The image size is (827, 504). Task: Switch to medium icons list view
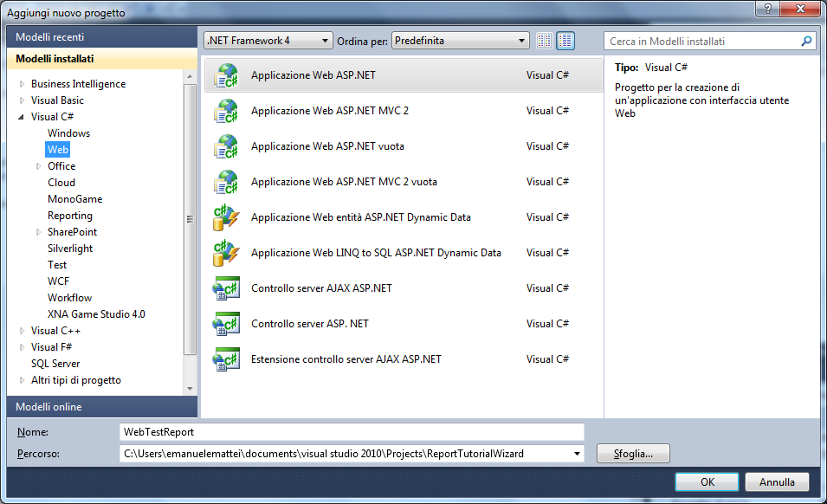565,41
